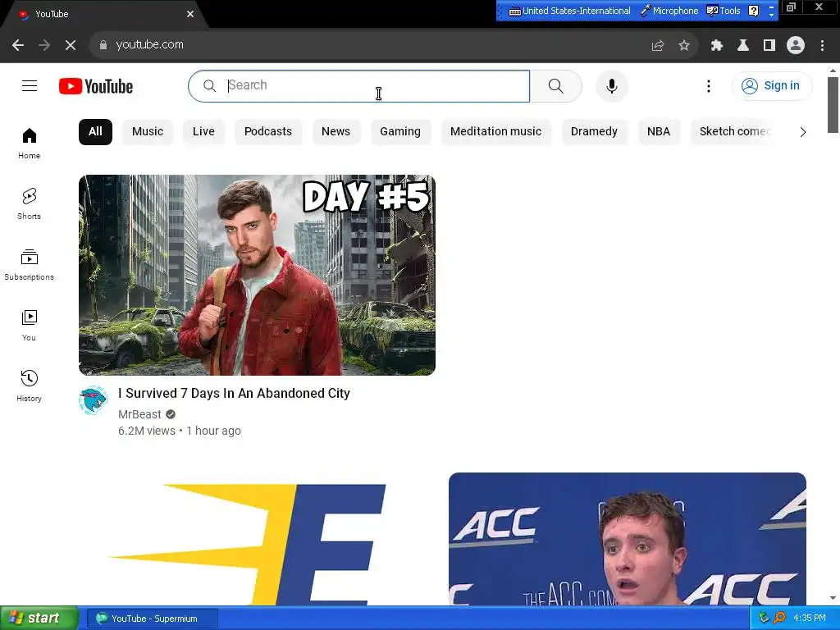840x630 pixels.
Task: Select the Music category chip
Action: (x=148, y=132)
